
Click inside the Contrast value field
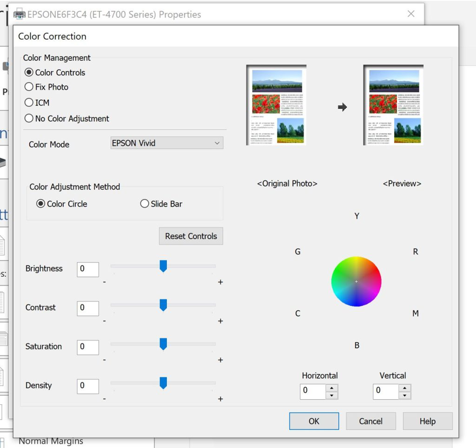click(87, 308)
